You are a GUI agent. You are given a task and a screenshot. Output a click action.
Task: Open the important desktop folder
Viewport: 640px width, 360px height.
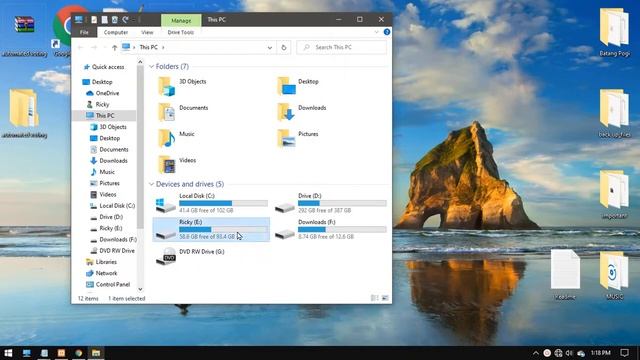(x=614, y=195)
